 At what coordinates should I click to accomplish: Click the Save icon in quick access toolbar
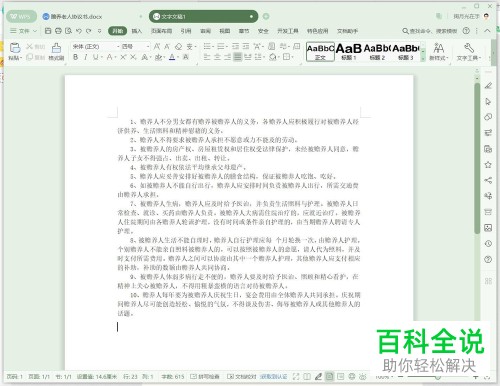tap(48, 31)
